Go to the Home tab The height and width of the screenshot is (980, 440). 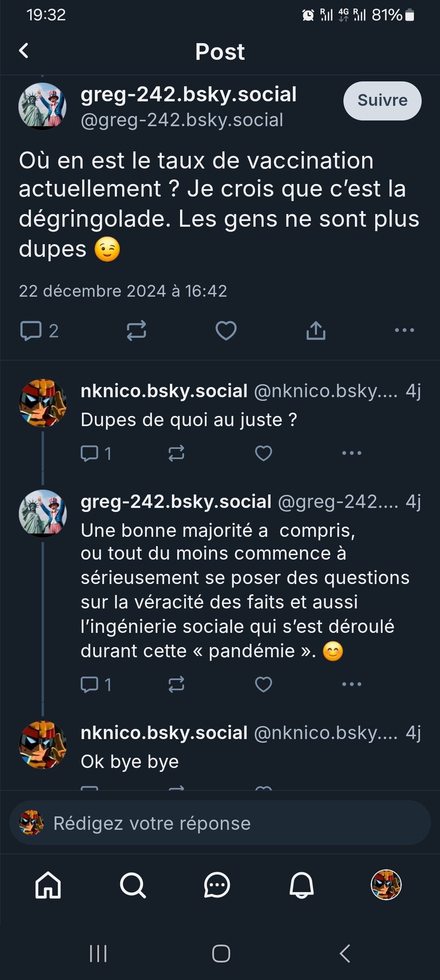click(48, 885)
